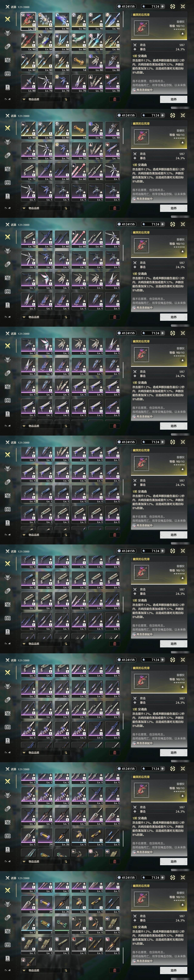Open echoes mask icon in topmost sidebar

click(7, 33)
